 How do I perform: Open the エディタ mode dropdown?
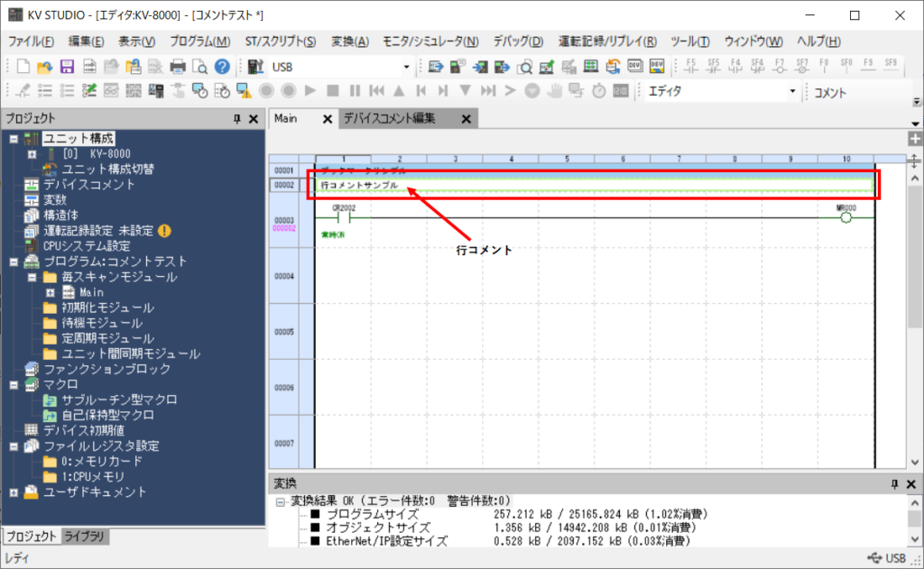click(791, 90)
